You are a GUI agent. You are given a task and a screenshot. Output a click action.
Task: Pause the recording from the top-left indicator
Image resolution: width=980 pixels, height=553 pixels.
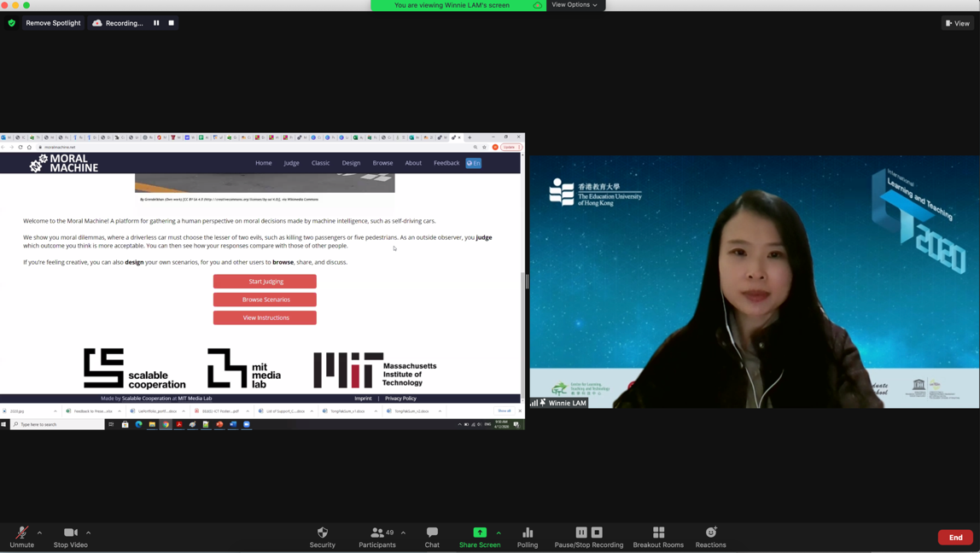(x=156, y=23)
